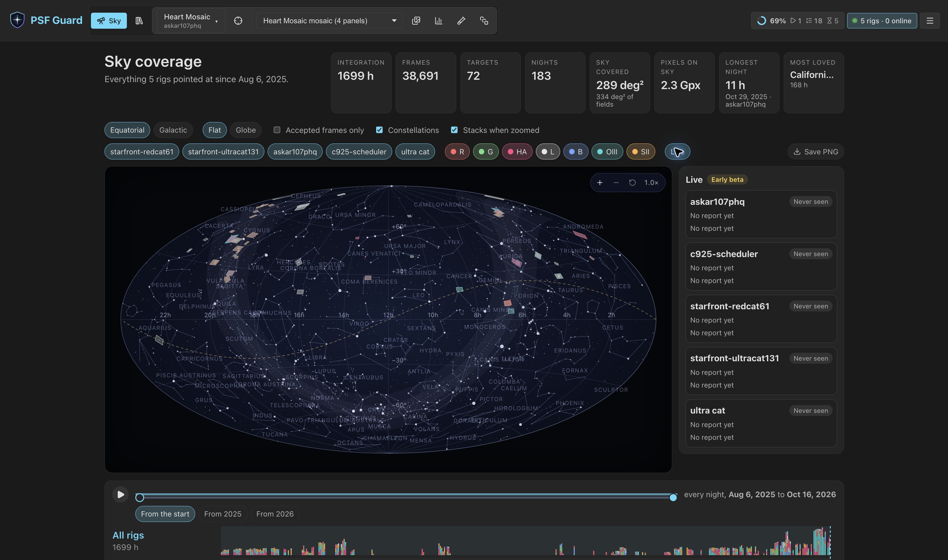
Task: Click the 5 rigs · 0 online status
Action: point(882,21)
